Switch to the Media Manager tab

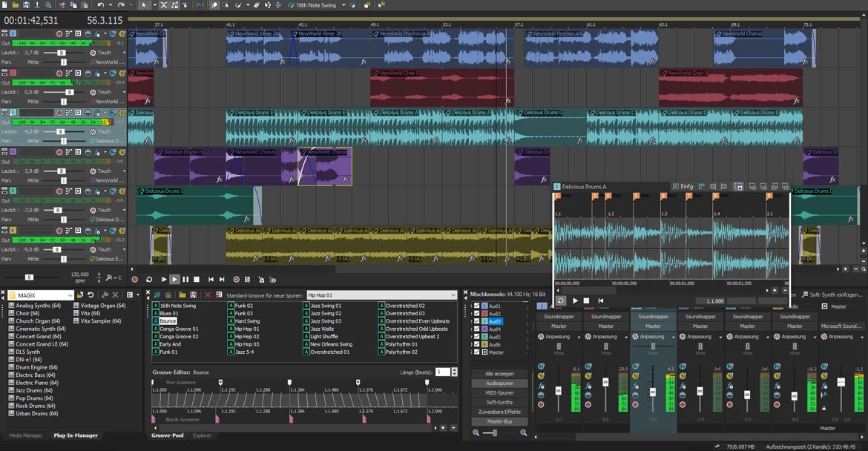tap(25, 435)
